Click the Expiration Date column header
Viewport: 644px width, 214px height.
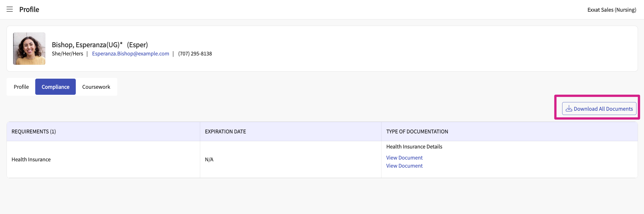(225, 132)
